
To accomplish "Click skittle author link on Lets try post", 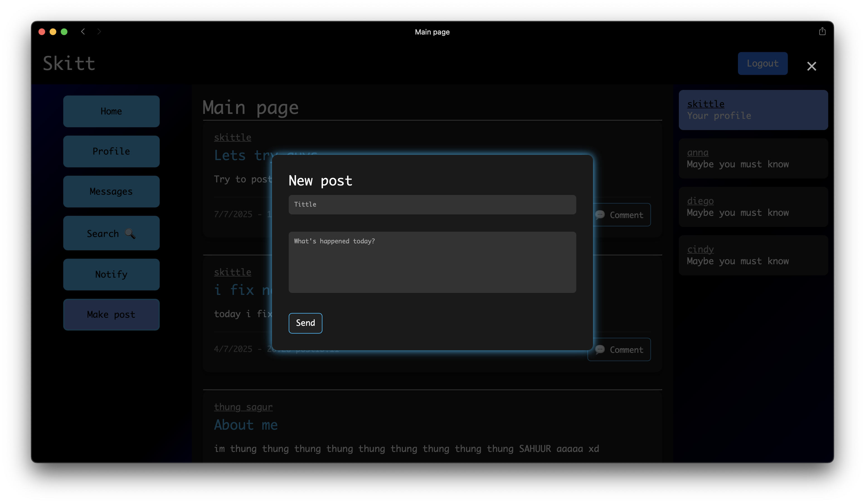I will 232,137.
